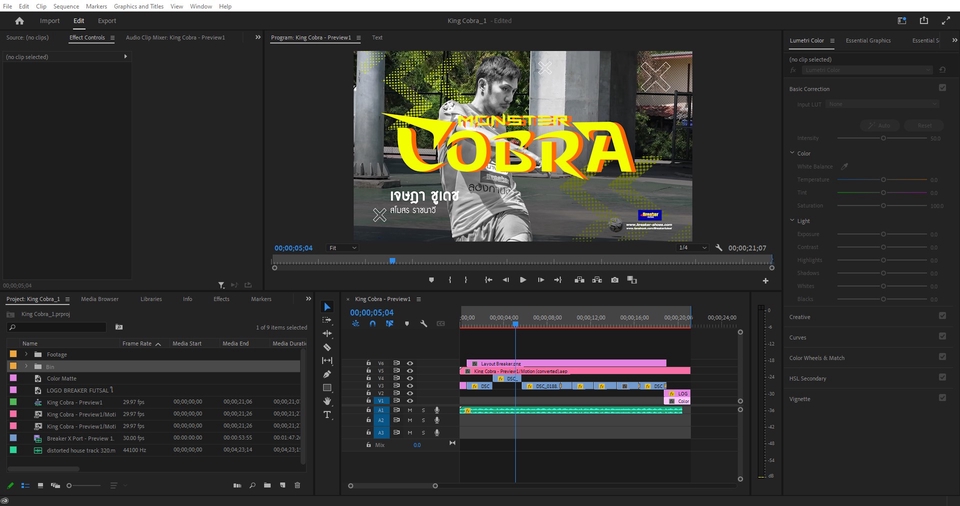Select the Pen tool
The height and width of the screenshot is (506, 960).
tap(328, 374)
